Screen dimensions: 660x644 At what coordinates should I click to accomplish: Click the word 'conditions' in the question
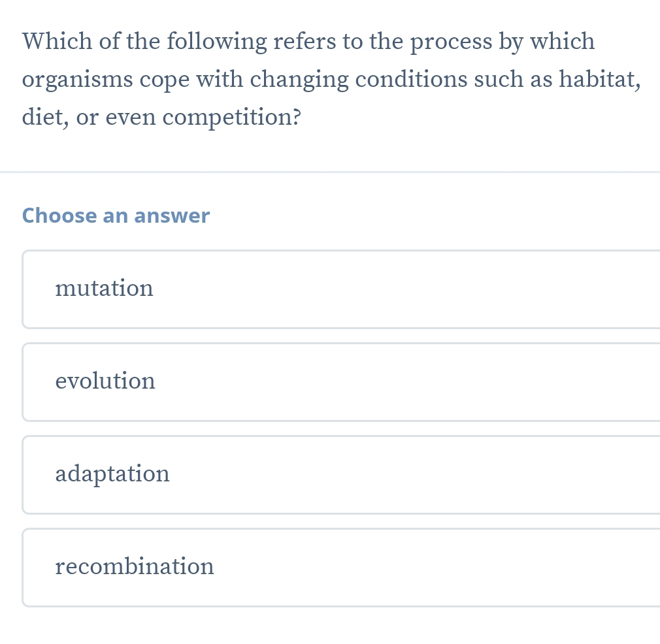pyautogui.click(x=411, y=80)
